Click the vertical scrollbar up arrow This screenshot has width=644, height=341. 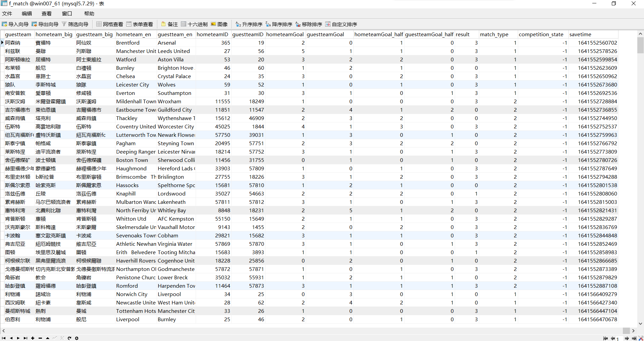640,34
